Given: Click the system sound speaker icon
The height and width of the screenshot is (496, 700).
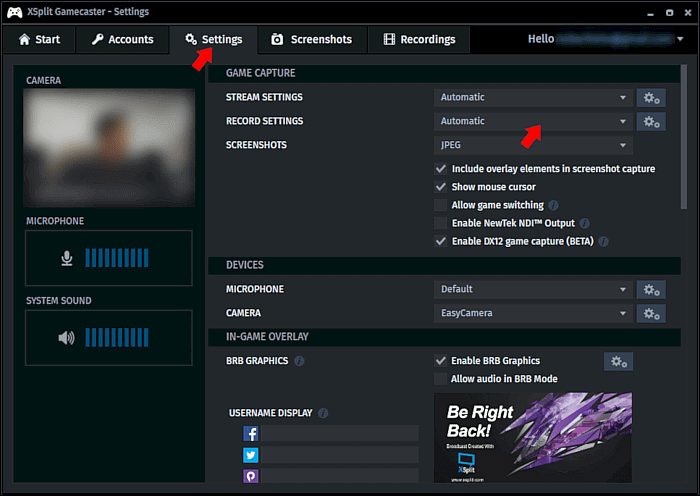Looking at the screenshot, I should tap(66, 338).
